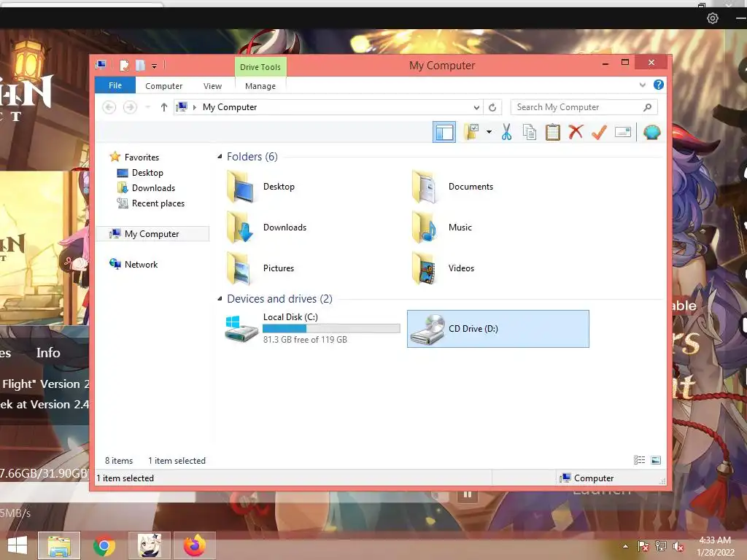The width and height of the screenshot is (747, 560).
Task: Go back with the Back arrow
Action: point(109,107)
